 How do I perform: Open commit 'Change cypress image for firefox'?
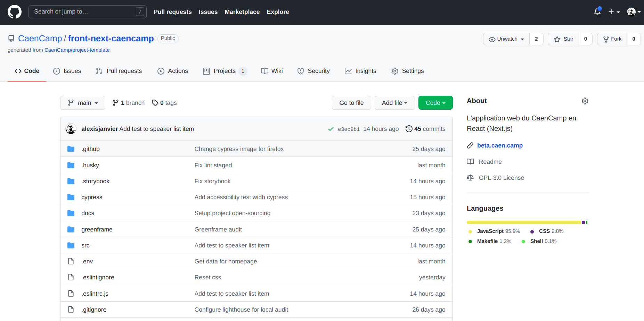click(239, 149)
